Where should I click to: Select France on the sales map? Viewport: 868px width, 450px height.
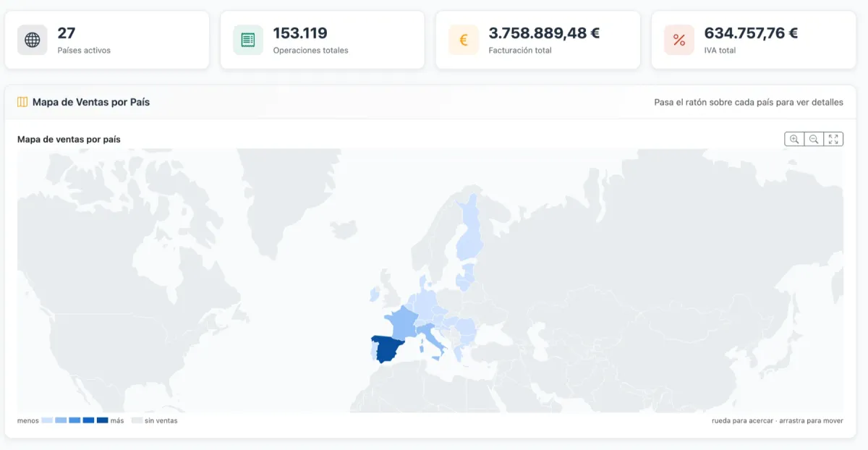click(x=404, y=322)
